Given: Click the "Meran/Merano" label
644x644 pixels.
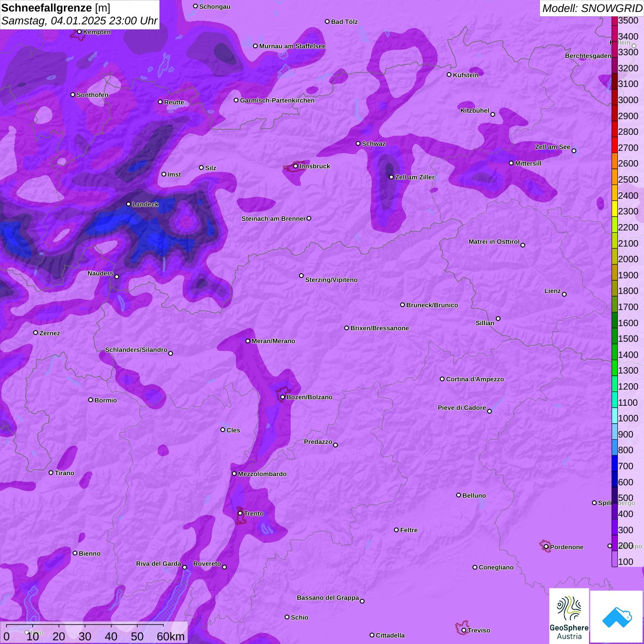Looking at the screenshot, I should 274,341.
